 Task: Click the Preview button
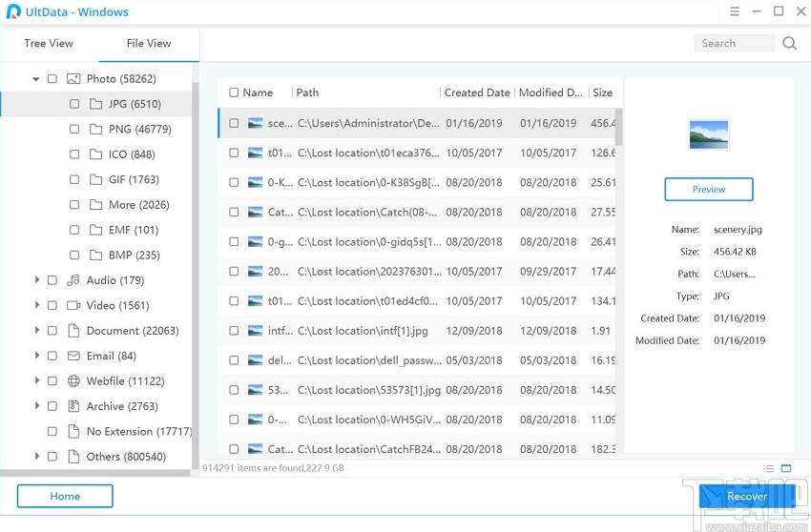coord(709,189)
